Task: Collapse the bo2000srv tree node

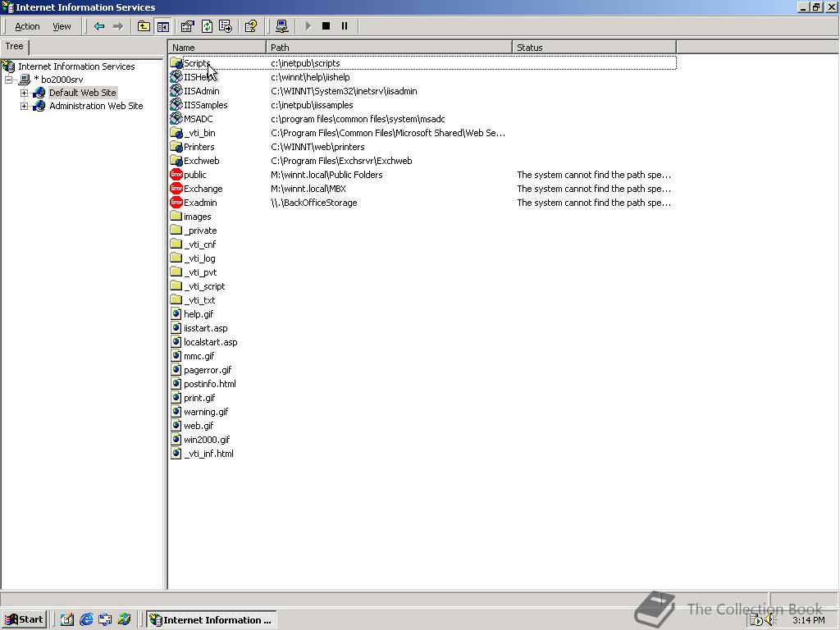Action: pyautogui.click(x=8, y=80)
